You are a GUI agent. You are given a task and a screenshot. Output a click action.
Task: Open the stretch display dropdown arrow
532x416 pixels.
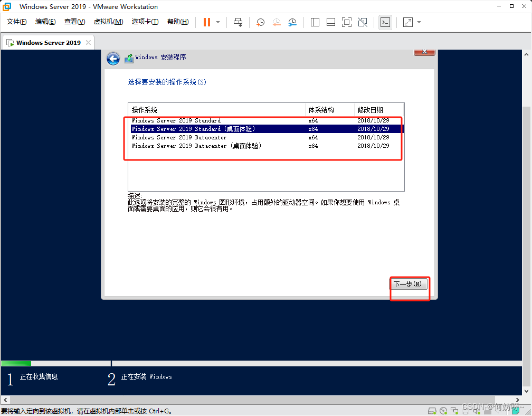click(x=419, y=22)
